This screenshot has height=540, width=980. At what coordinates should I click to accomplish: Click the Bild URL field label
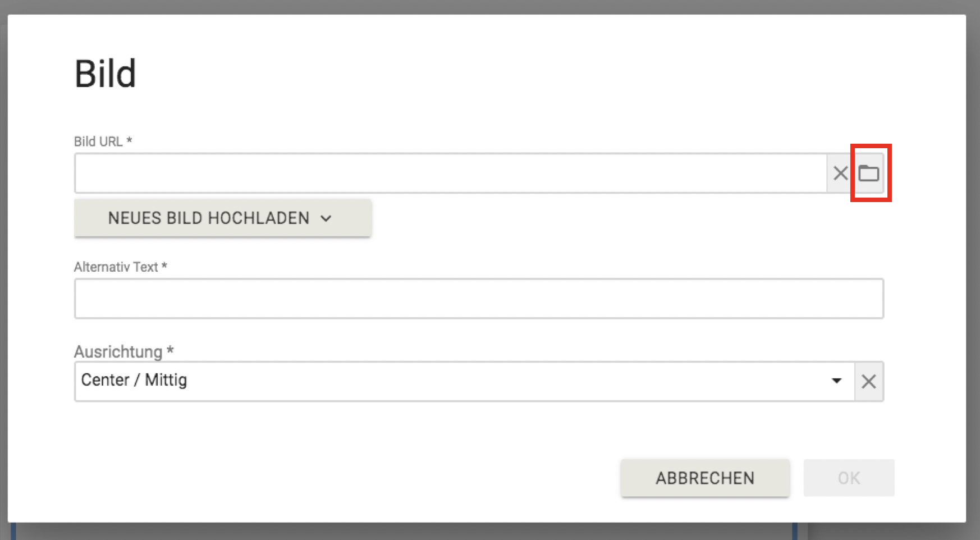98,141
